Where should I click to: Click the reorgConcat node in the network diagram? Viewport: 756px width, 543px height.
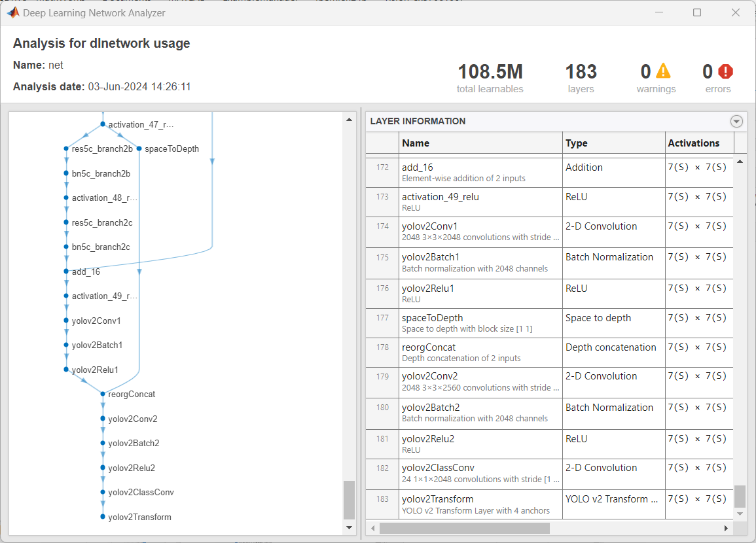[103, 394]
